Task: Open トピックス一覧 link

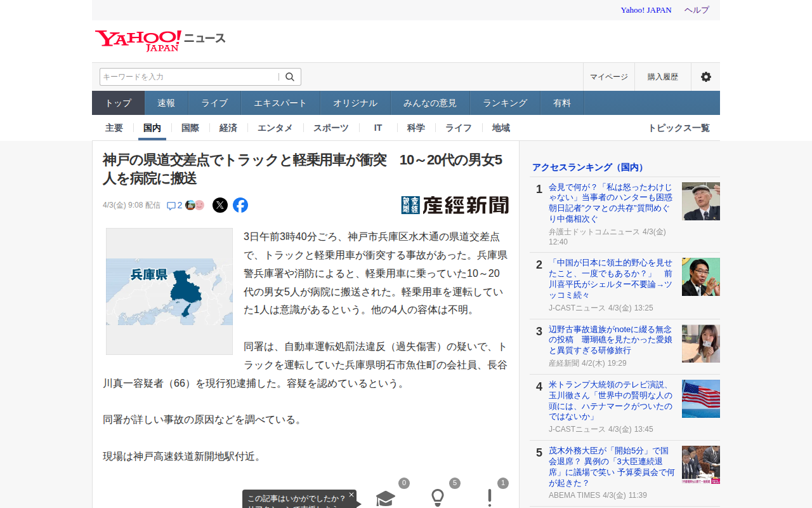Action: point(678,128)
